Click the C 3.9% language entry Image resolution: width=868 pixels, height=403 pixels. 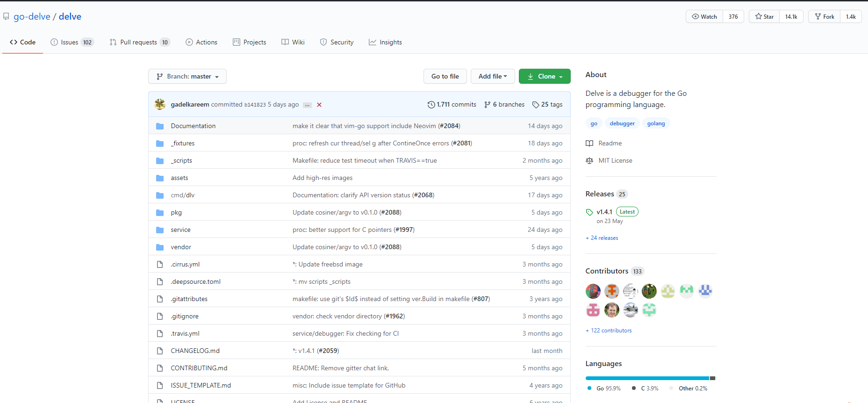645,389
